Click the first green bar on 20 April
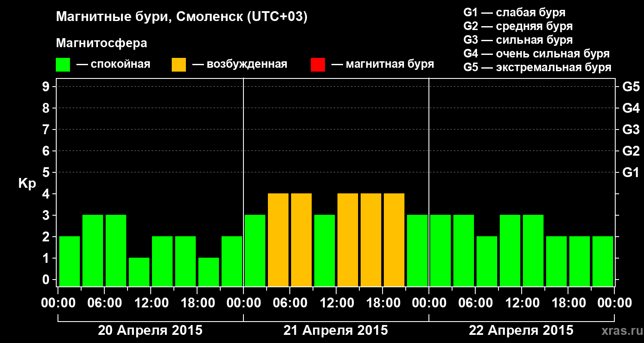 70,261
